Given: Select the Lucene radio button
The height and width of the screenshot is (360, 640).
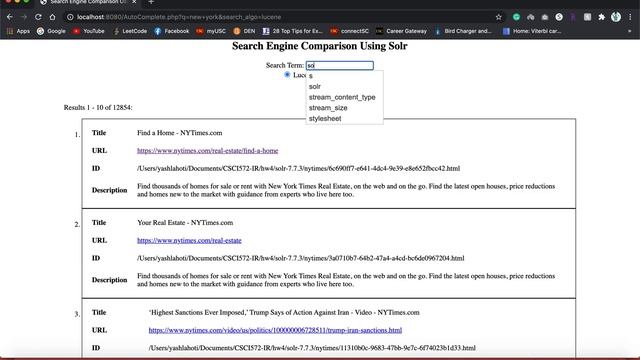Looking at the screenshot, I should (x=287, y=75).
